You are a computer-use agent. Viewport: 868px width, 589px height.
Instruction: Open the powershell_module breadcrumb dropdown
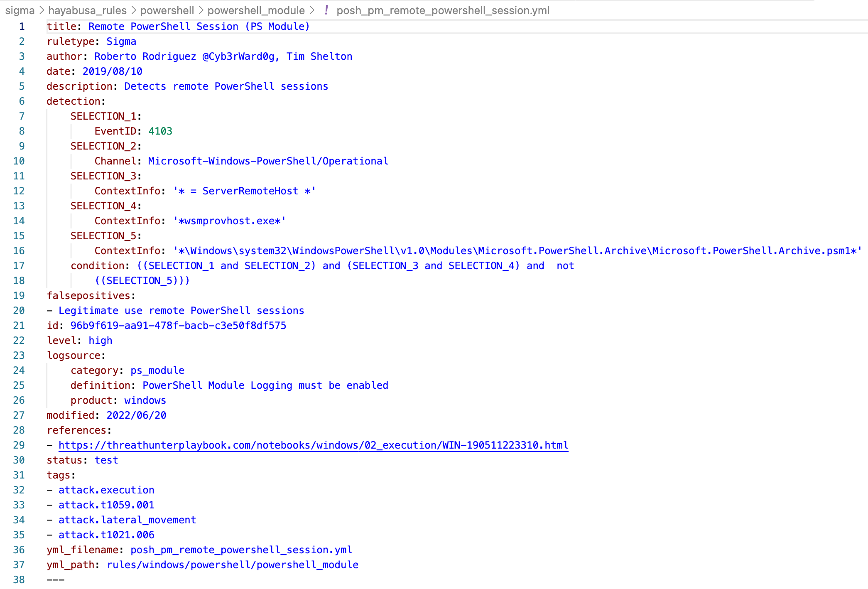(x=257, y=10)
